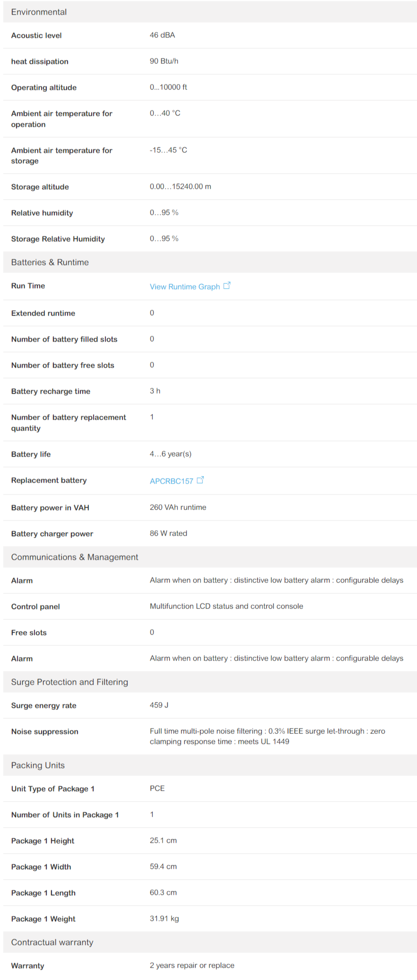Collapse the Communications & Management section
Viewport: 417px width, 980px height.
click(210, 557)
